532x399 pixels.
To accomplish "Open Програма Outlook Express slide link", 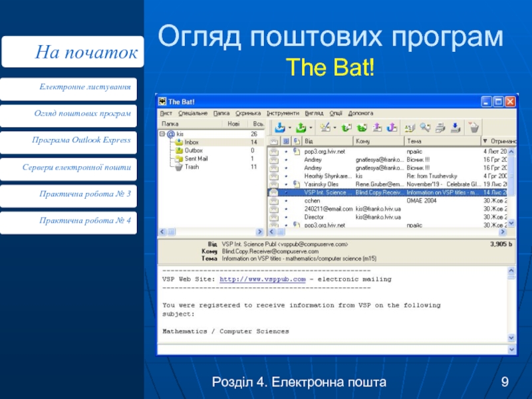I will click(68, 142).
